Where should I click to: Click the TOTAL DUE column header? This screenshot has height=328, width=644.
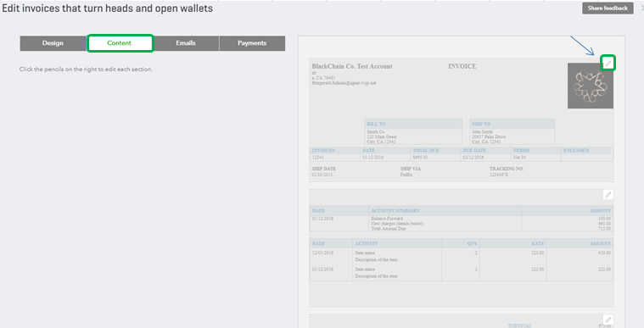coord(426,151)
